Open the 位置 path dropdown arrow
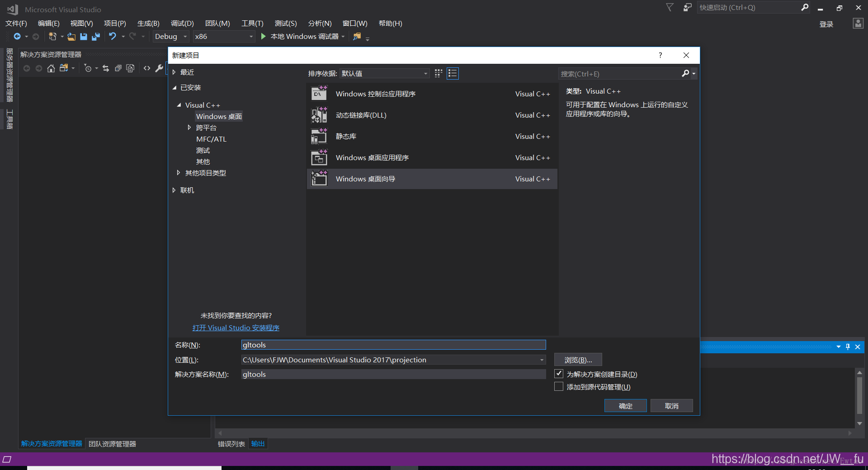Screen dimensions: 868x470 click(x=542, y=360)
